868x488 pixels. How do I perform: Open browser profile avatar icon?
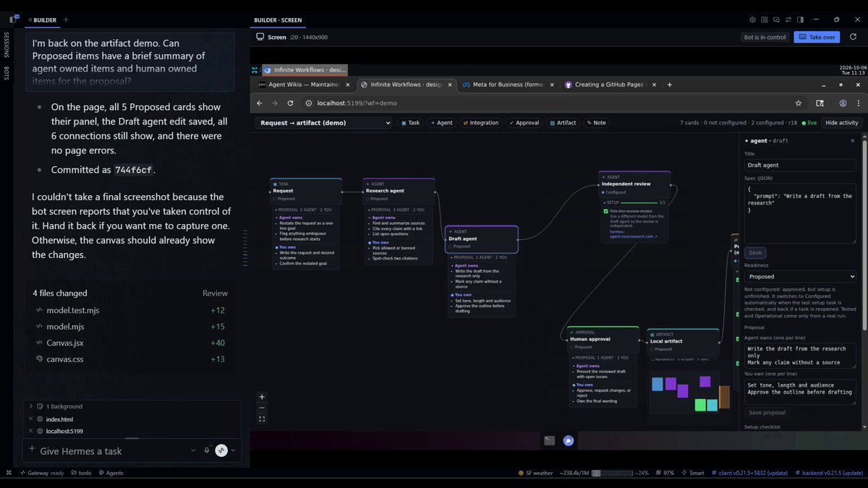(843, 103)
